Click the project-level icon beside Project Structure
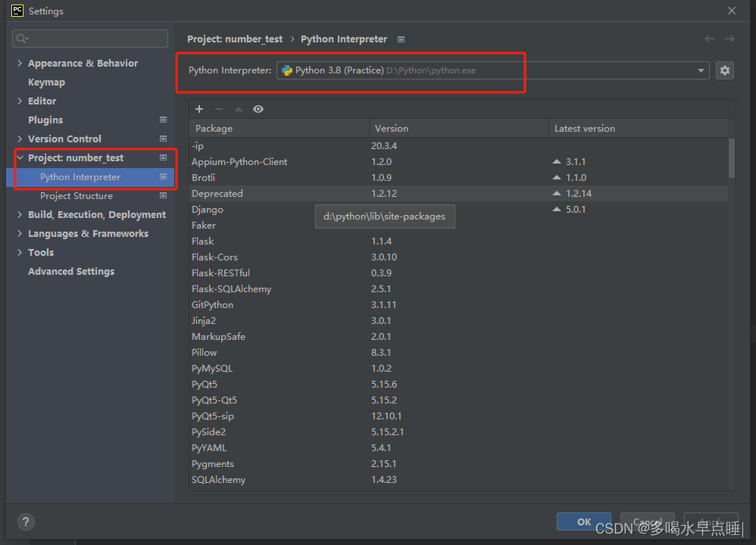 point(163,195)
